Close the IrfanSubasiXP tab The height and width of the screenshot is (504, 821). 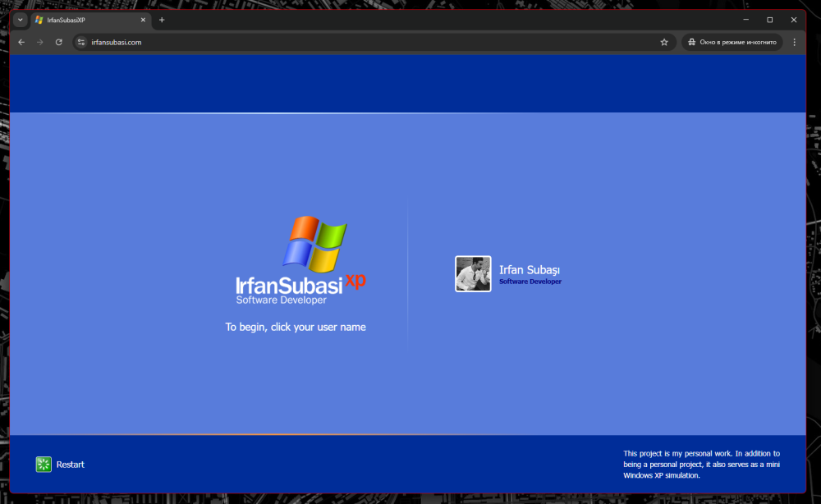click(143, 20)
